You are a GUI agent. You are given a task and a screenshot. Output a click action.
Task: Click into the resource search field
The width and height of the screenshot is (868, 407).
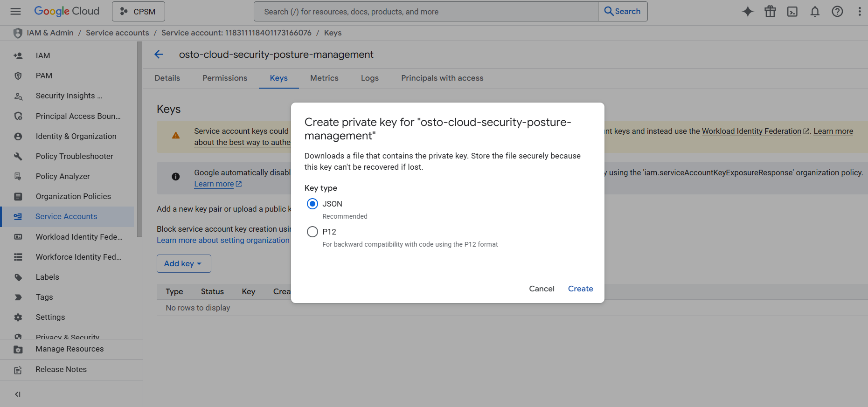pyautogui.click(x=425, y=12)
